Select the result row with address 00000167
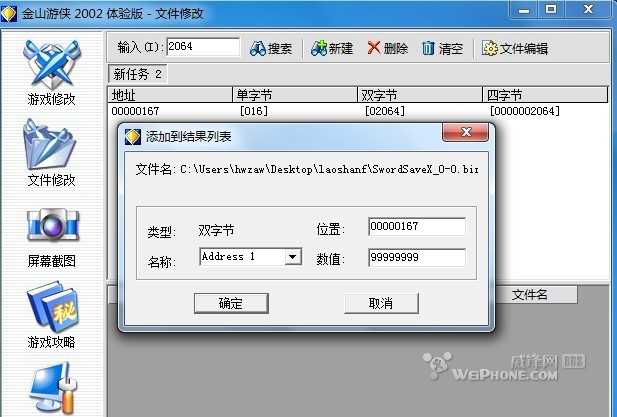The height and width of the screenshot is (417, 617). (x=357, y=111)
